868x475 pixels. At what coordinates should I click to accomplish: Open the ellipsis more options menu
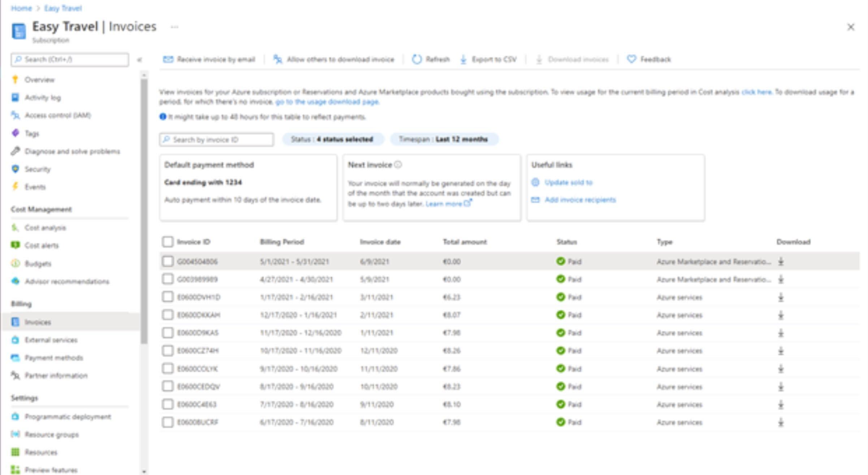(x=174, y=27)
